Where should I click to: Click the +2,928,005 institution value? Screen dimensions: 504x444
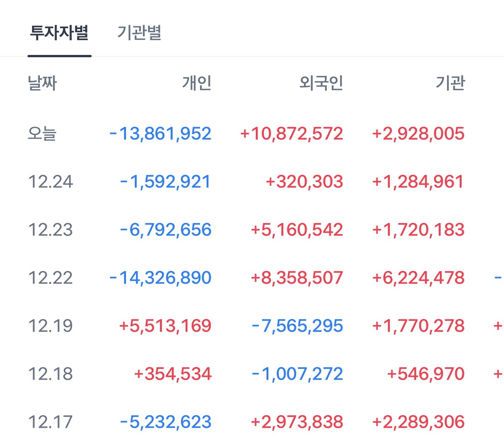[x=418, y=134]
